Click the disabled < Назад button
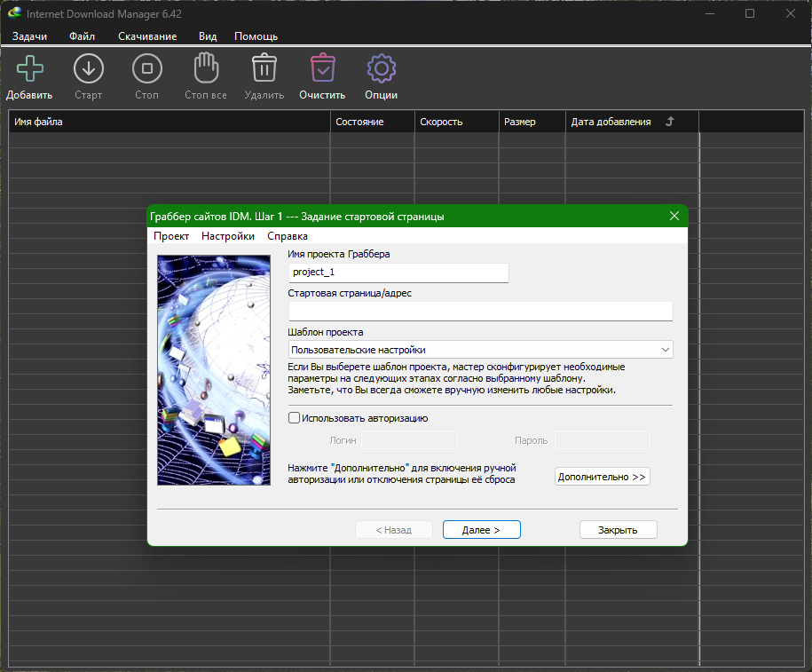 (393, 529)
